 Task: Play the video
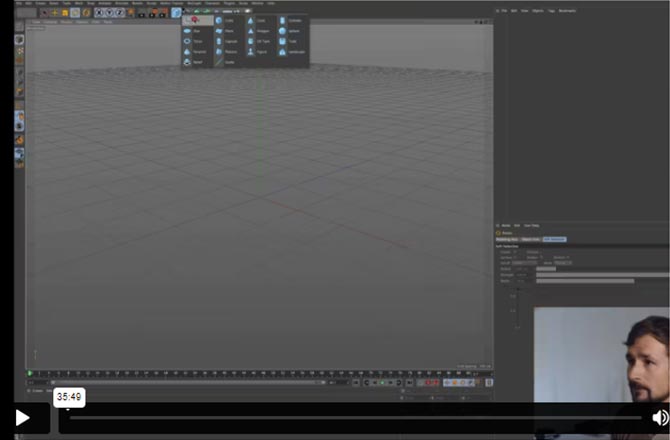[x=22, y=417]
